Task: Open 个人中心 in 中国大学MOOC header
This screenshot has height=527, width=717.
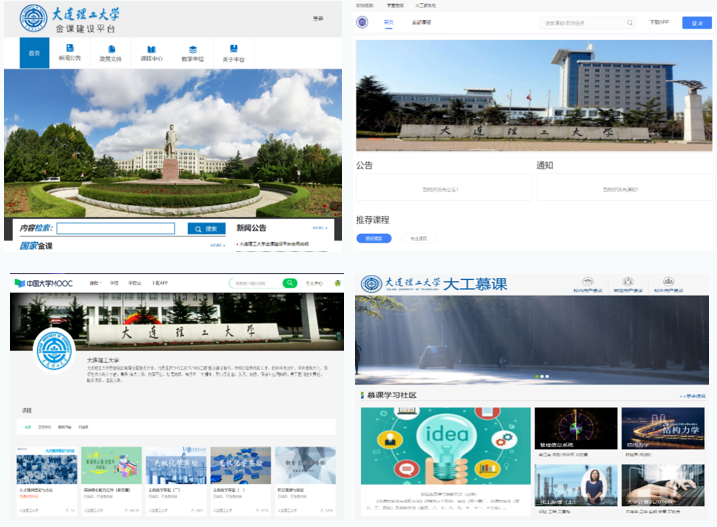Action: 314,284
